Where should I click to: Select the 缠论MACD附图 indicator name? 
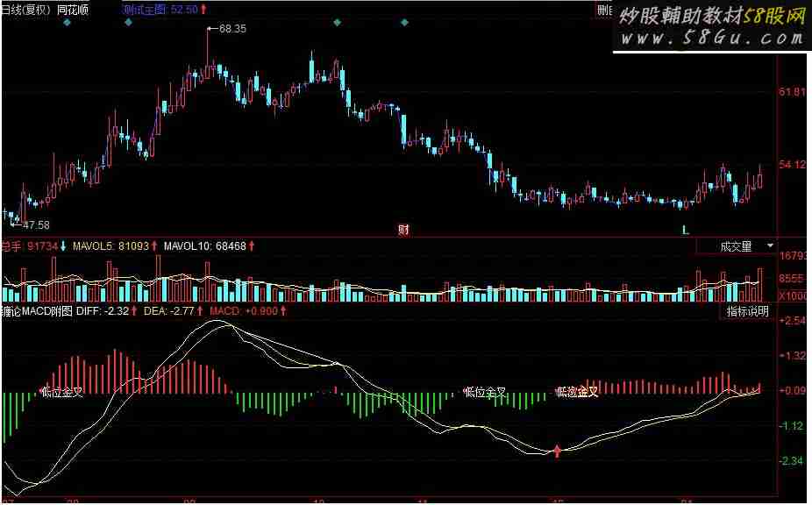(36, 311)
